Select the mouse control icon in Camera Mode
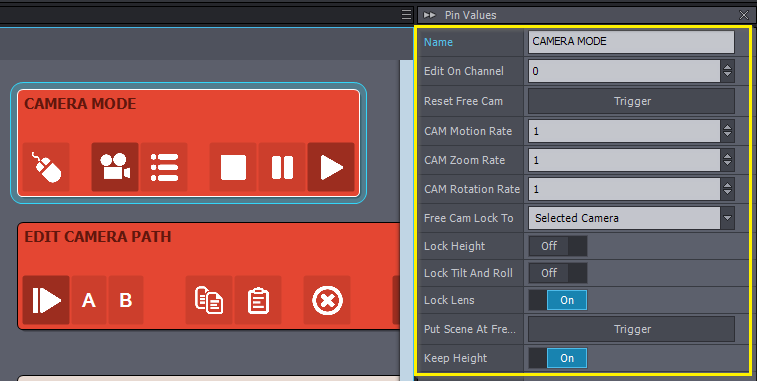This screenshot has width=757, height=381. coord(46,167)
